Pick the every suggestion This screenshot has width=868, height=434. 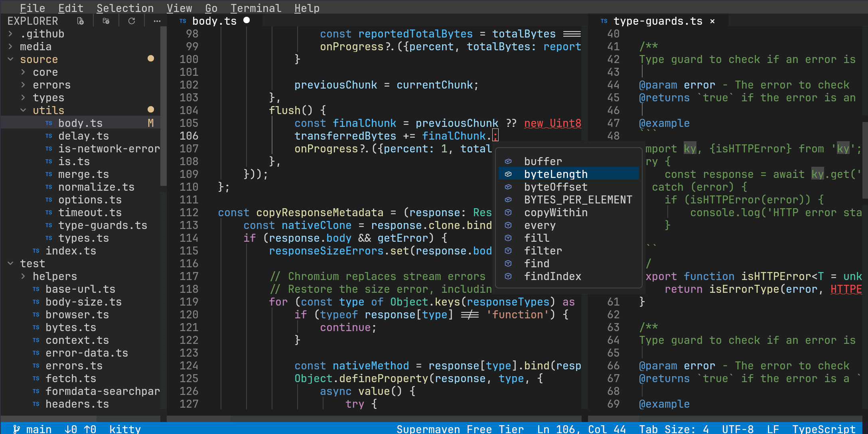coord(568,225)
